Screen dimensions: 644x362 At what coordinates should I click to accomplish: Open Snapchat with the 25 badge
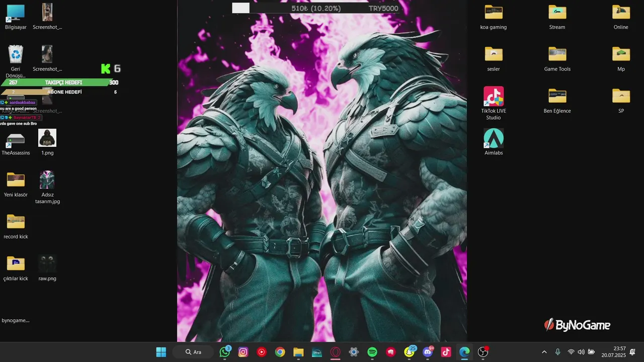410,352
